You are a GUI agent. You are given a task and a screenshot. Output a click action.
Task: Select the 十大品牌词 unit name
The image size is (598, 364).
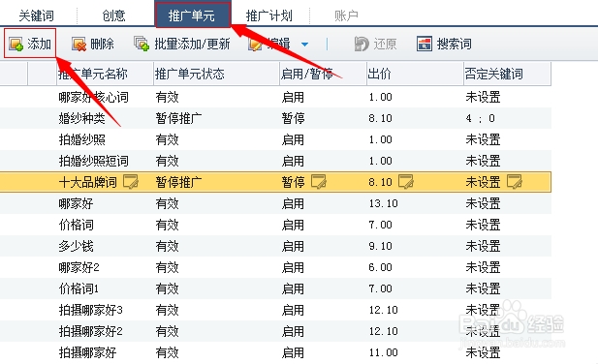coord(88,182)
